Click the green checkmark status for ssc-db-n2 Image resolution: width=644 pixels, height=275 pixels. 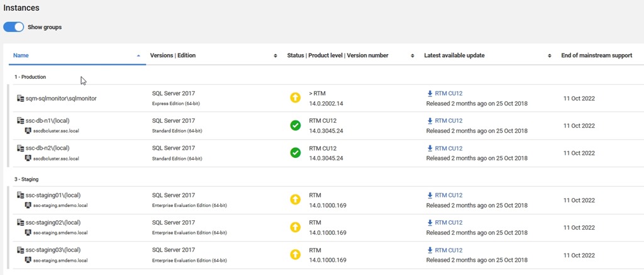click(x=295, y=153)
